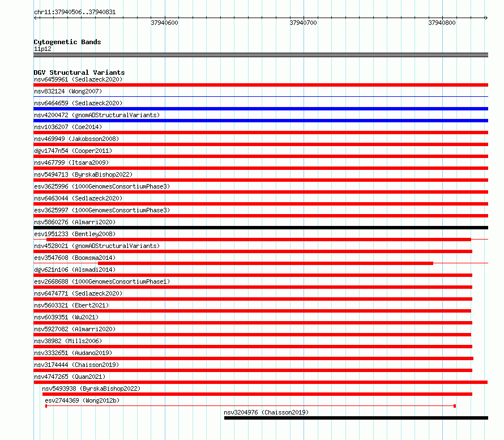Click the gray 11p12 cytogenetic band bar
Viewport: 504px width, 440px height.
[x=260, y=55]
